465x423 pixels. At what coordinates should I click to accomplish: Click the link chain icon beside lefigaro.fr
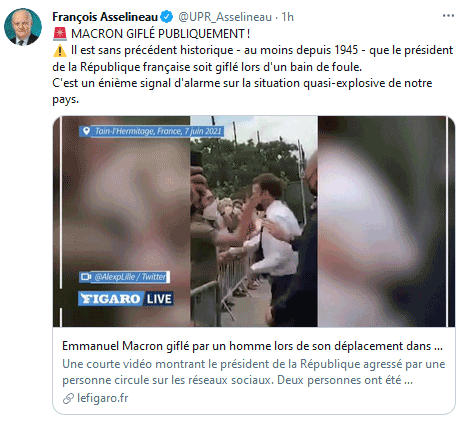pyautogui.click(x=68, y=398)
